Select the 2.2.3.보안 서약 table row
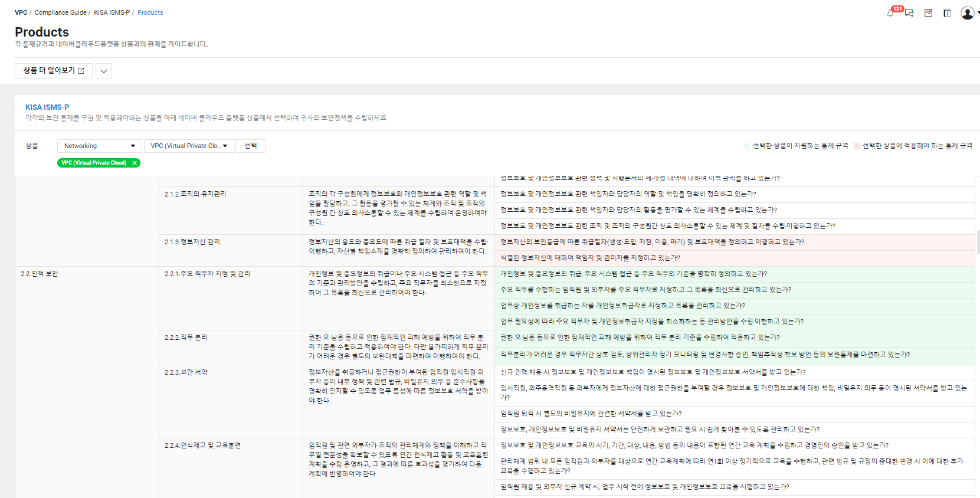Image resolution: width=980 pixels, height=498 pixels. pos(186,372)
